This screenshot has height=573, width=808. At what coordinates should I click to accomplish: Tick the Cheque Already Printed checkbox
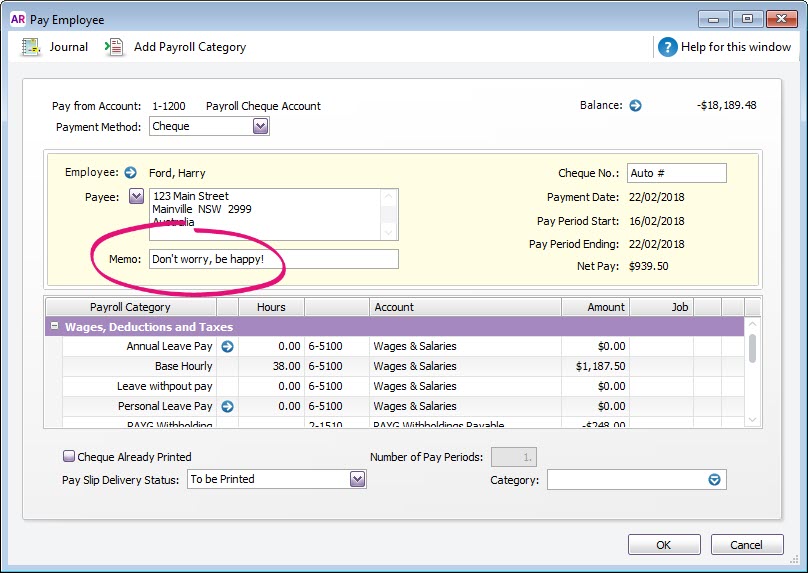(69, 457)
